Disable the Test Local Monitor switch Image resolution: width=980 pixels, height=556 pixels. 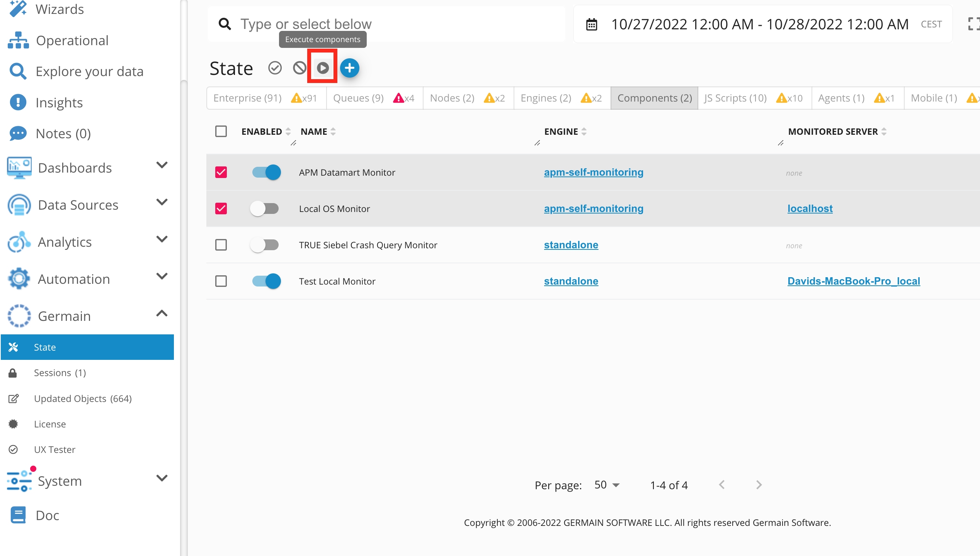coord(266,281)
